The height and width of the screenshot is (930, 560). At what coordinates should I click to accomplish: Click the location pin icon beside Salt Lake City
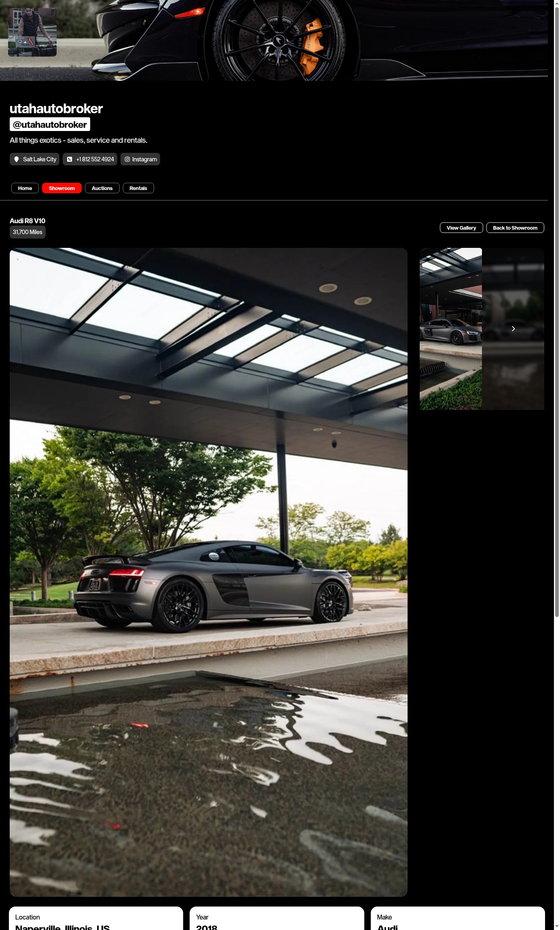coord(17,159)
